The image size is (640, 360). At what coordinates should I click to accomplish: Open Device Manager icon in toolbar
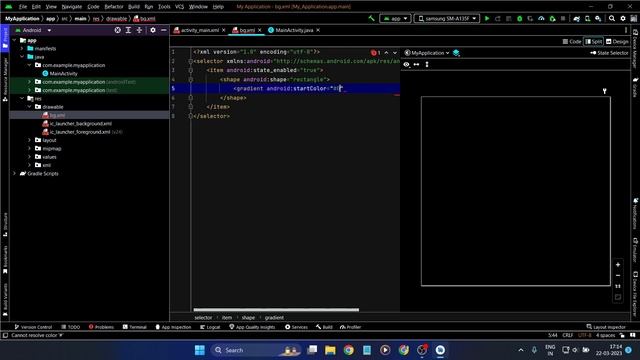pos(587,18)
